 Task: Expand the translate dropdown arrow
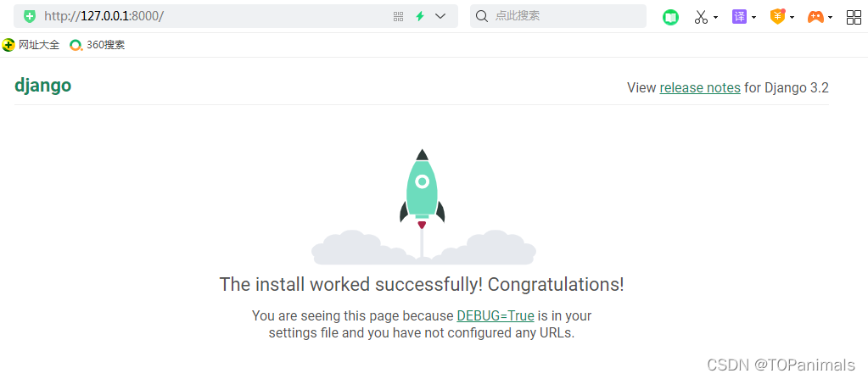(x=753, y=18)
